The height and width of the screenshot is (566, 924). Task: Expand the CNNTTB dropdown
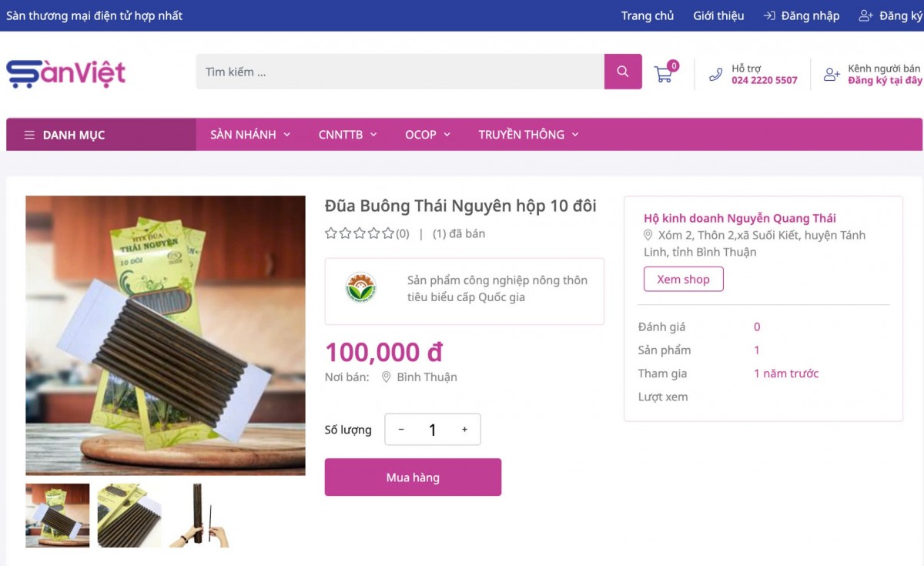point(341,134)
